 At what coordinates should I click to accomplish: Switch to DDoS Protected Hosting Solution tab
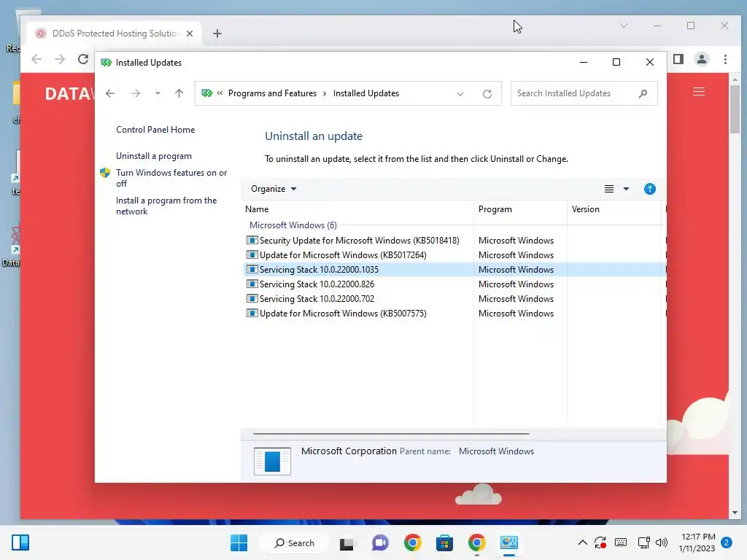[x=115, y=34]
